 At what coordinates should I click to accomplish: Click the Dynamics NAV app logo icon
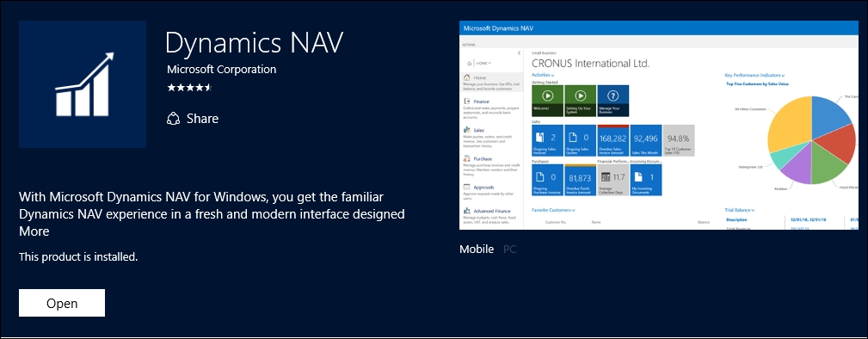(83, 84)
